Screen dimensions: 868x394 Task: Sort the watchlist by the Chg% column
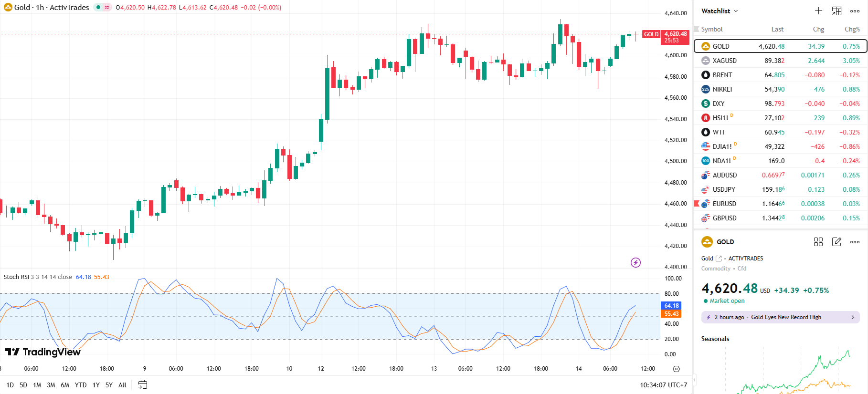(x=852, y=29)
